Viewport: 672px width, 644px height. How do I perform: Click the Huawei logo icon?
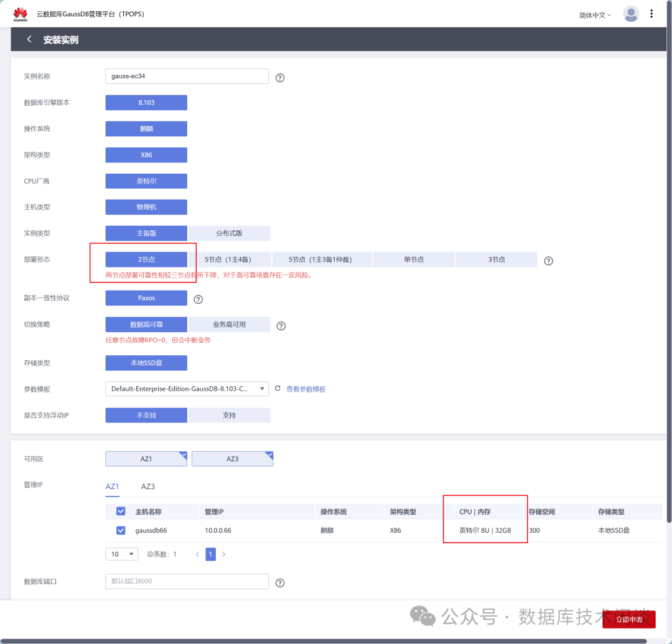pyautogui.click(x=20, y=14)
